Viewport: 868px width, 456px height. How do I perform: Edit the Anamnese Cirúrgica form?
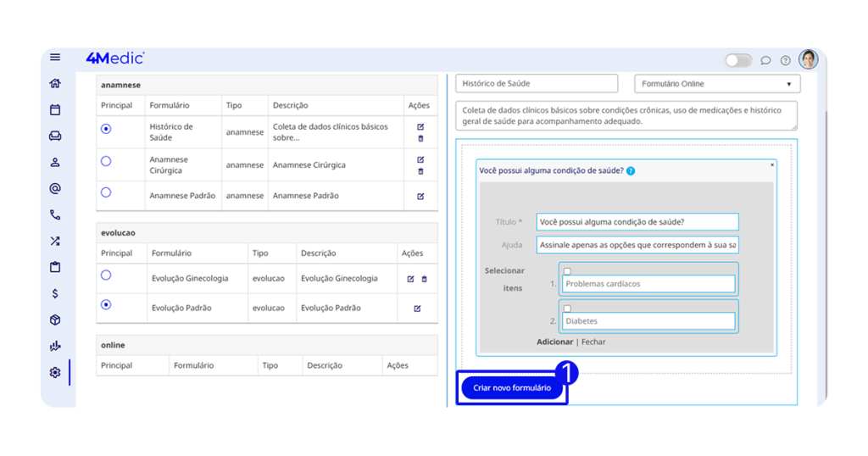(x=420, y=159)
